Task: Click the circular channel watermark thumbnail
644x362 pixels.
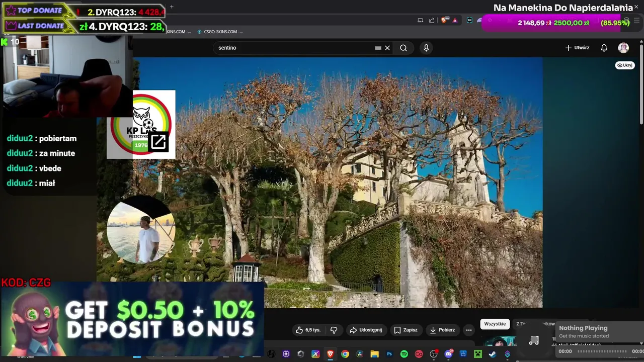Action: pyautogui.click(x=140, y=229)
